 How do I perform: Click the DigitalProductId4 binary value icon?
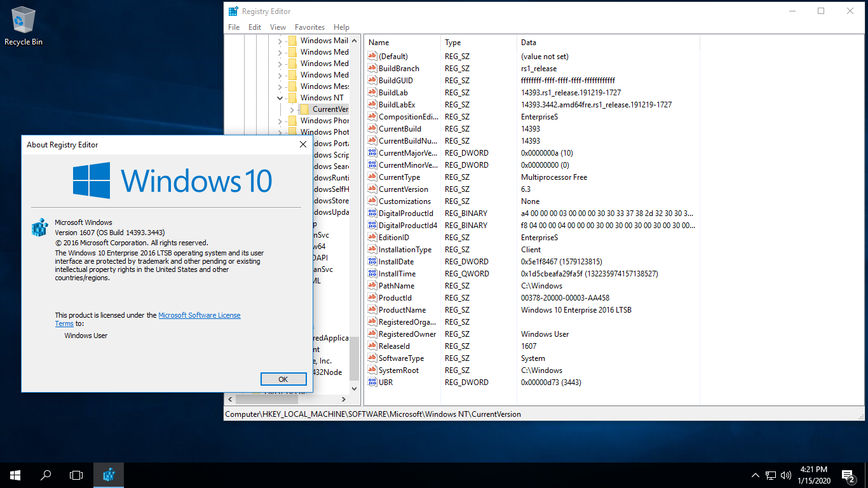coord(372,226)
